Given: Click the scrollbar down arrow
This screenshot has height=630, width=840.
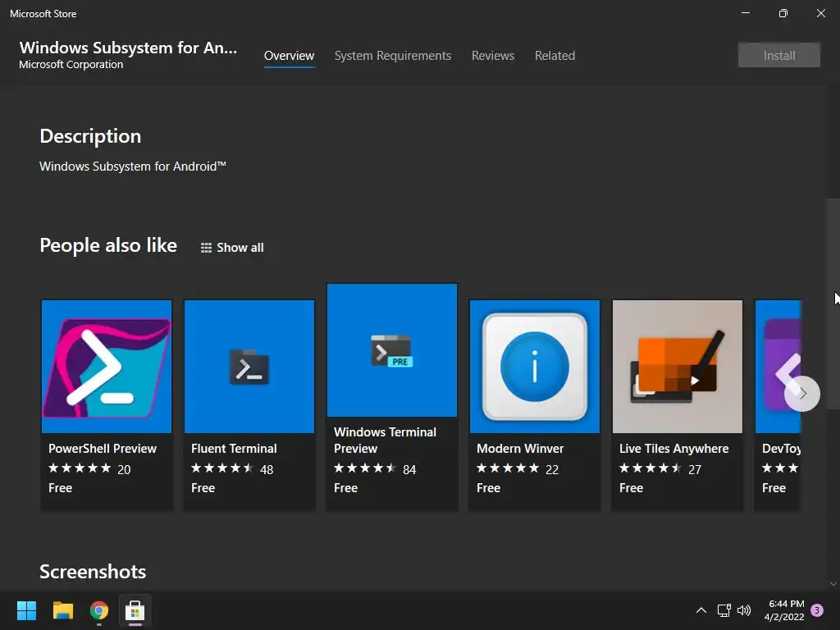Looking at the screenshot, I should tap(833, 584).
